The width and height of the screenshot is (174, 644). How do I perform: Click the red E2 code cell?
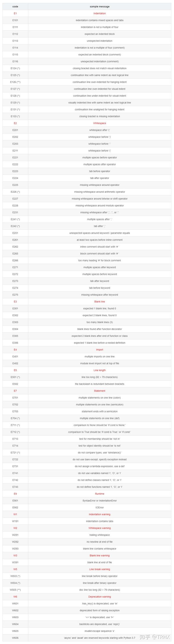[15, 123]
